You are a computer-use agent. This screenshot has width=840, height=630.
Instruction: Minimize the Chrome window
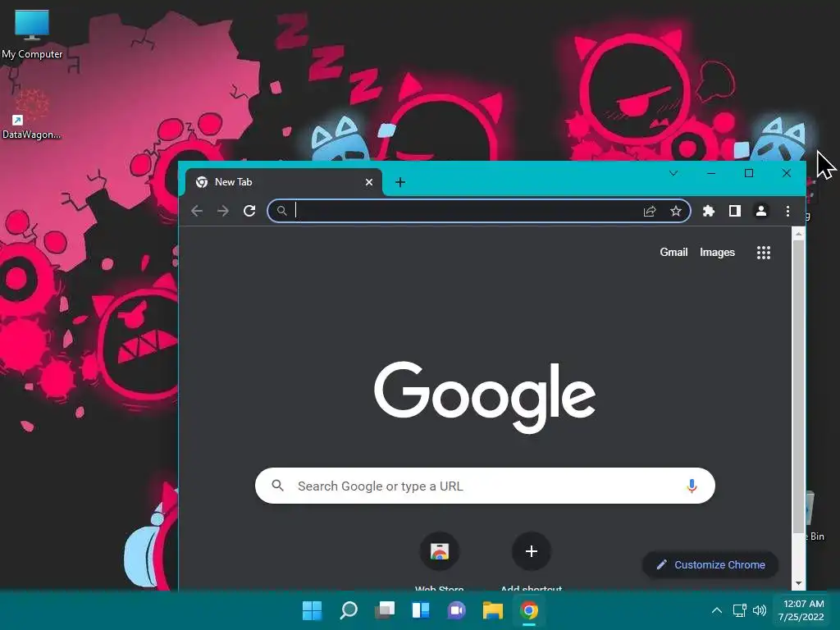711,173
